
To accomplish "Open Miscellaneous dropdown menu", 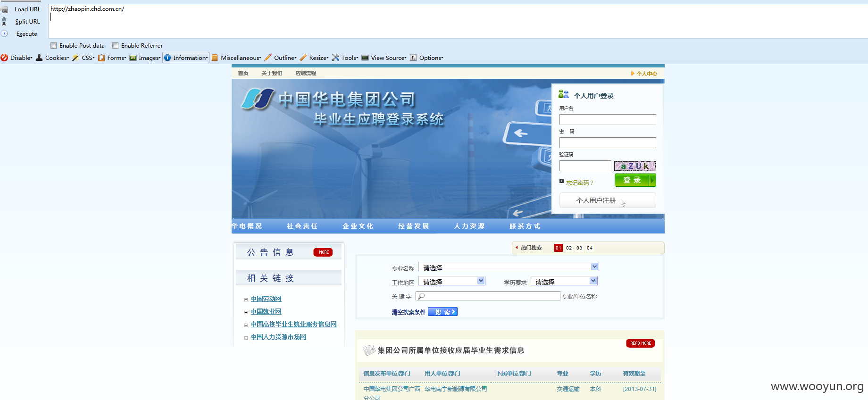I will 241,58.
